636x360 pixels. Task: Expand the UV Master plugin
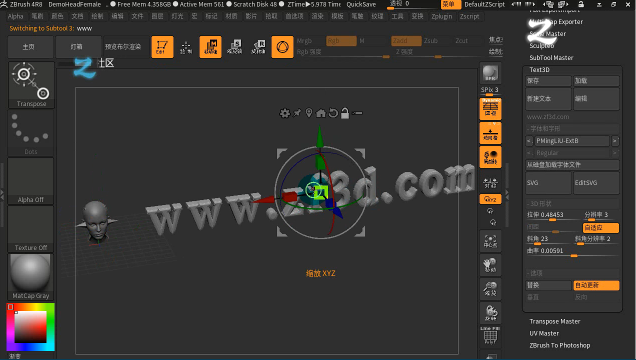pyautogui.click(x=544, y=333)
